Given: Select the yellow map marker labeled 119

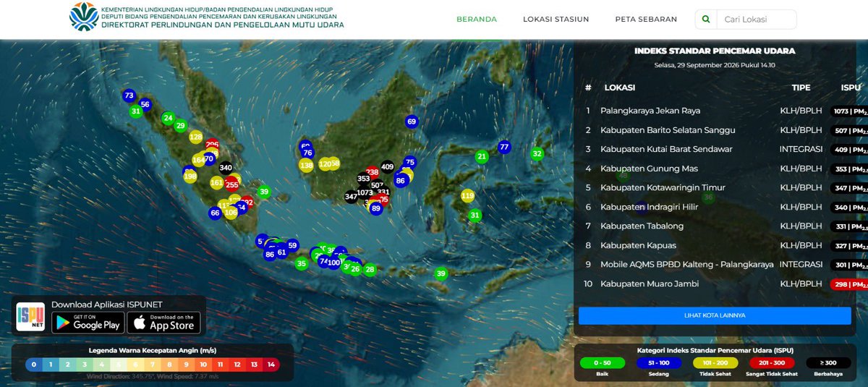Looking at the screenshot, I should click(x=468, y=196).
